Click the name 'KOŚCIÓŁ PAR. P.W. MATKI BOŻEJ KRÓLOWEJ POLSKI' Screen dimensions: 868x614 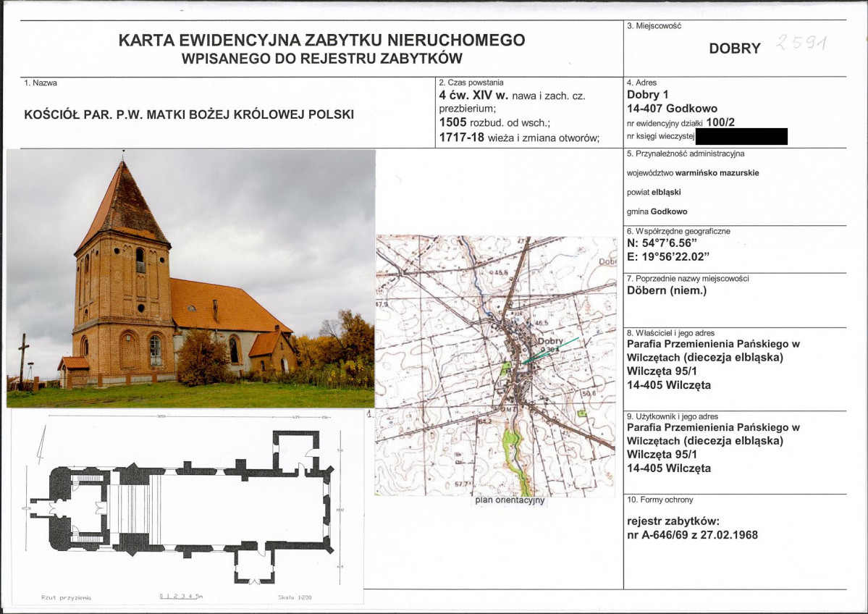189,114
